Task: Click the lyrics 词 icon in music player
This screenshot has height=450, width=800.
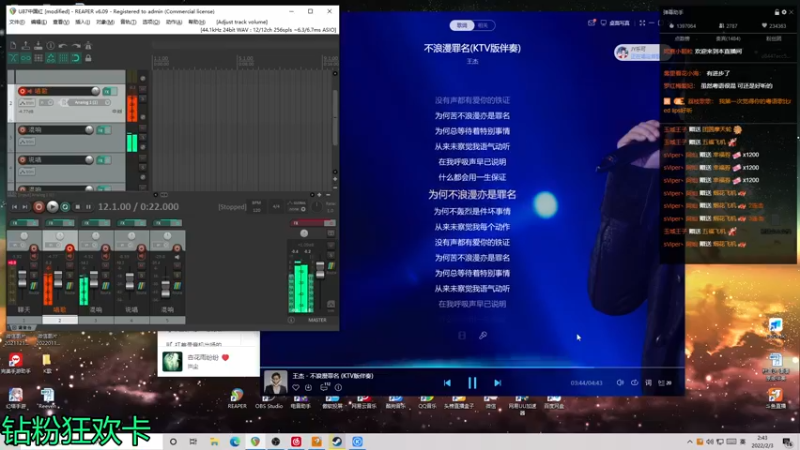Action: point(648,383)
